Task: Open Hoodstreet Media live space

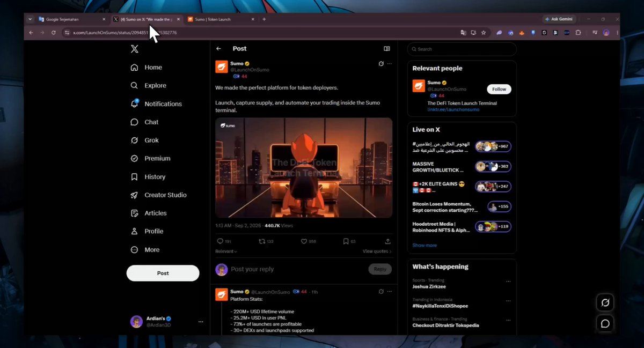Action: tap(462, 227)
